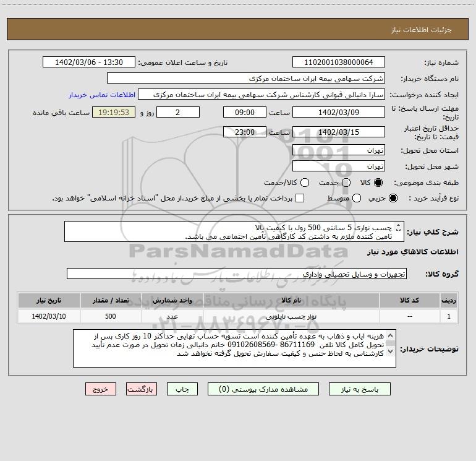Click the need description stepper arrows
The height and width of the screenshot is (461, 476).
tap(399, 227)
